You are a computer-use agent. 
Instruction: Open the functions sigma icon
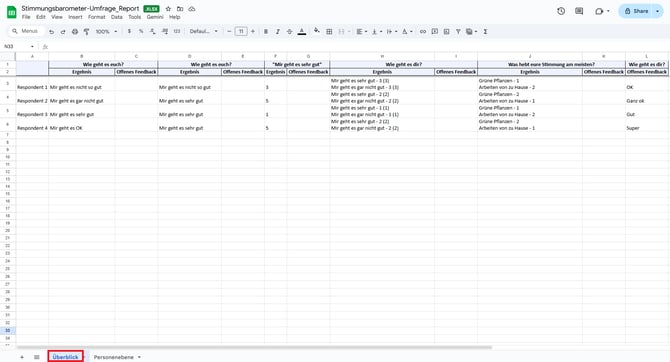pos(485,32)
